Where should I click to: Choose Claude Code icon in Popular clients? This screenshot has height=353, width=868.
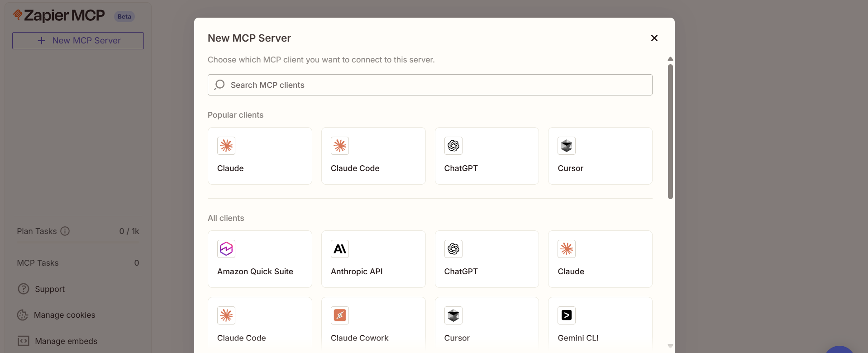[340, 146]
